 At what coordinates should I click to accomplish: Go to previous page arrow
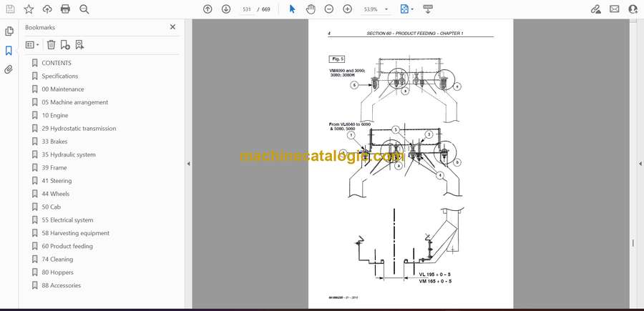click(x=208, y=9)
